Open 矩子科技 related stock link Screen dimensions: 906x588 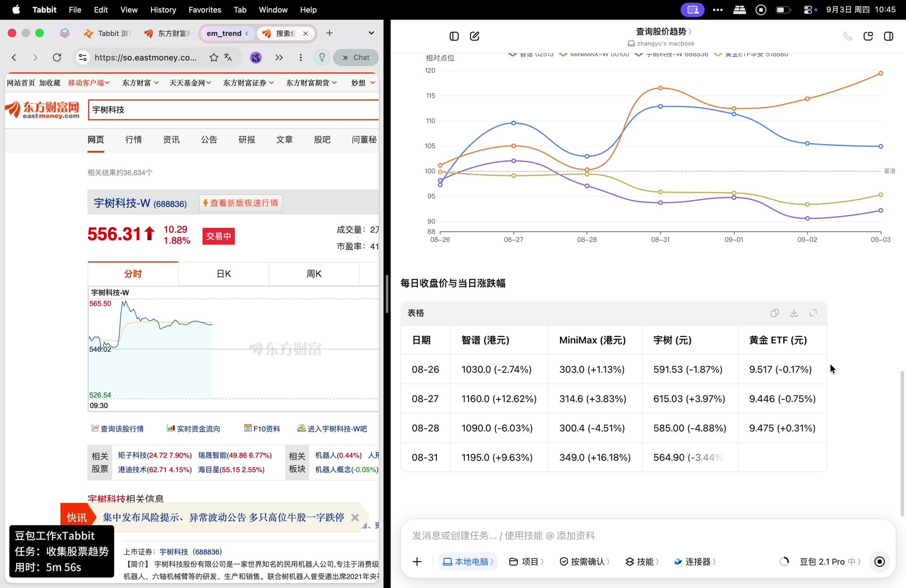coord(155,455)
